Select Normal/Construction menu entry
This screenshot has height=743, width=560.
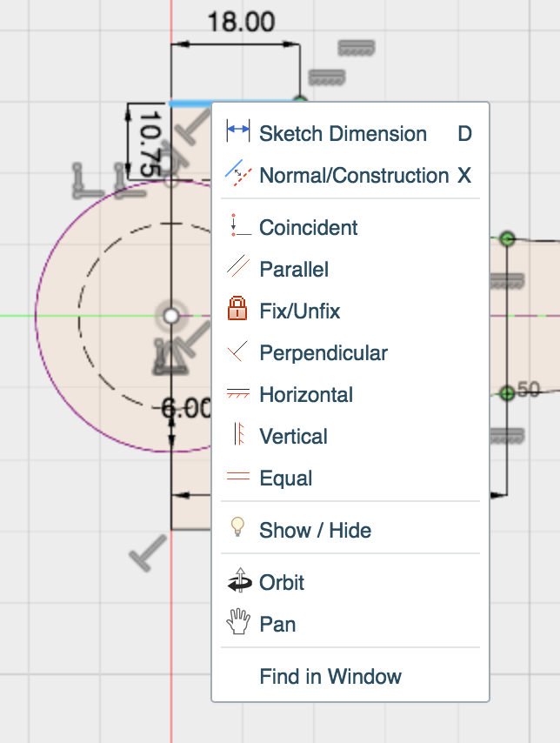point(354,175)
